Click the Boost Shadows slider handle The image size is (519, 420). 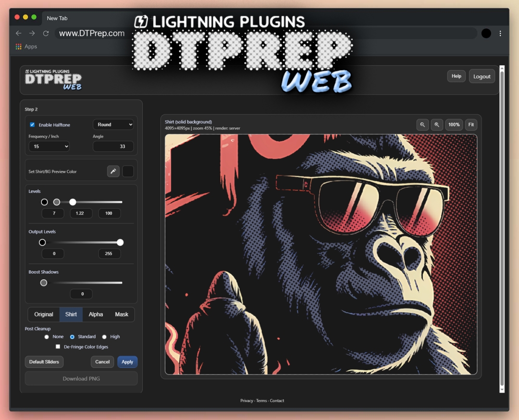coord(44,283)
